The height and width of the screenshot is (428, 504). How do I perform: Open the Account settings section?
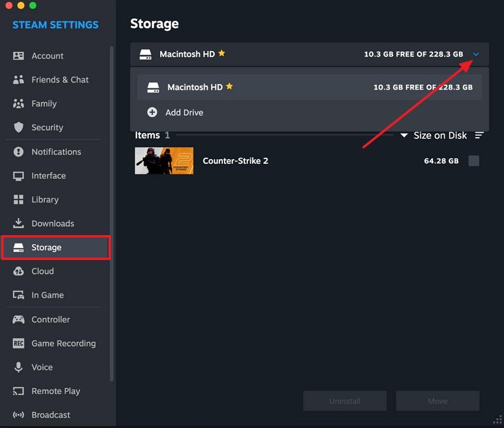tap(56, 56)
